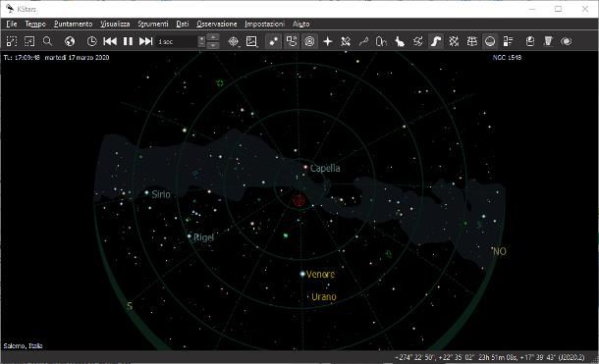The height and width of the screenshot is (364, 599).
Task: Open Find Object with the magnifier icon
Action: pyautogui.click(x=47, y=41)
